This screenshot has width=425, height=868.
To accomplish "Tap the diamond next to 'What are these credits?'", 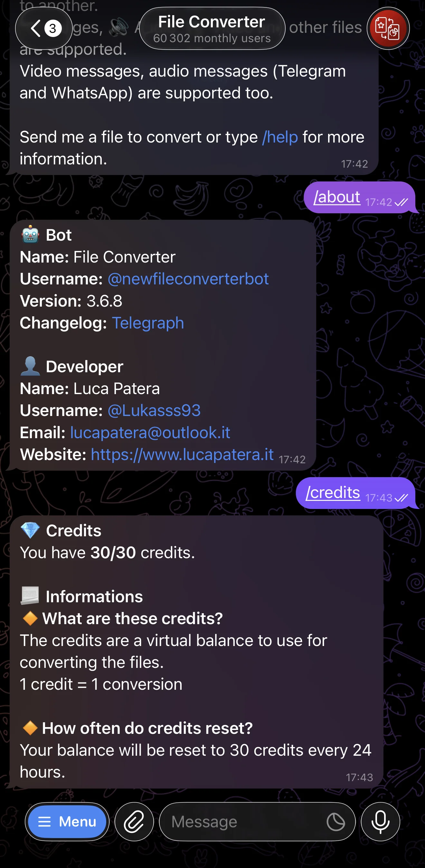I will [x=30, y=618].
